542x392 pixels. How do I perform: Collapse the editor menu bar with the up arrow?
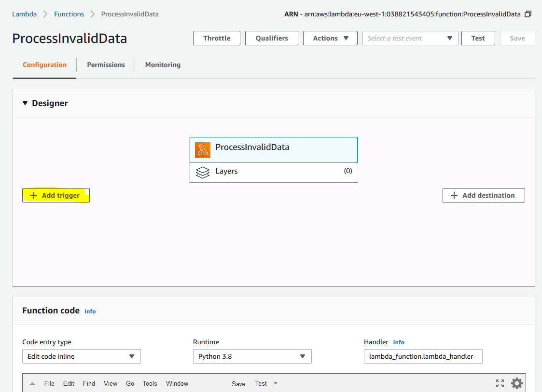coord(32,383)
